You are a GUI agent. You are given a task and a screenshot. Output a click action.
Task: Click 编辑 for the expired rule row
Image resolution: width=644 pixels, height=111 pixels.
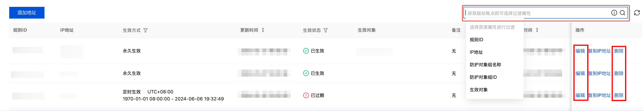point(580,95)
